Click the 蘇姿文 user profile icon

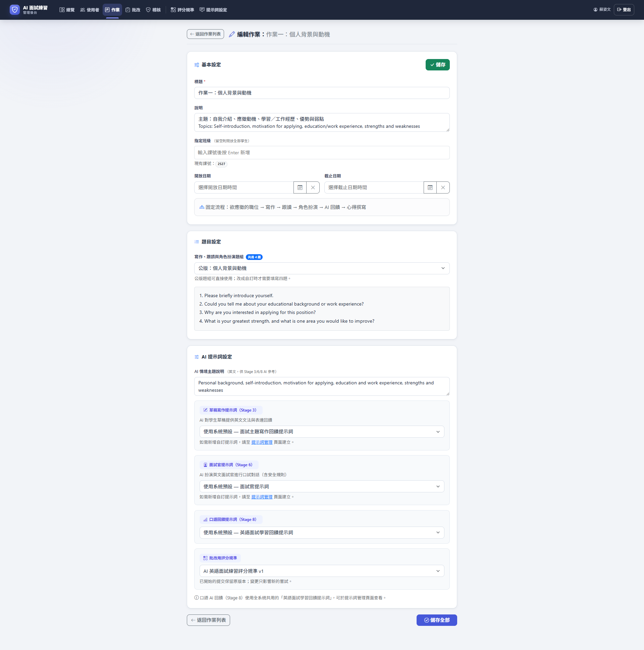595,10
